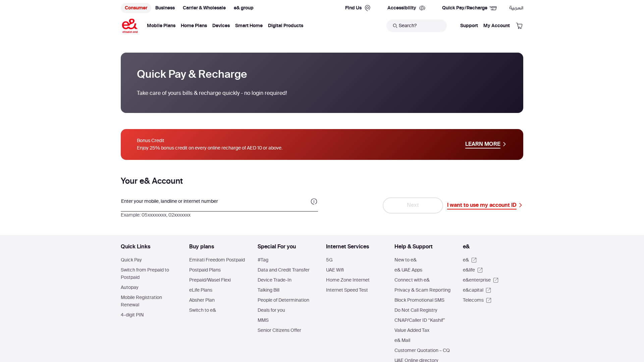Open the shopping cart icon
644x362 pixels.
point(519,26)
